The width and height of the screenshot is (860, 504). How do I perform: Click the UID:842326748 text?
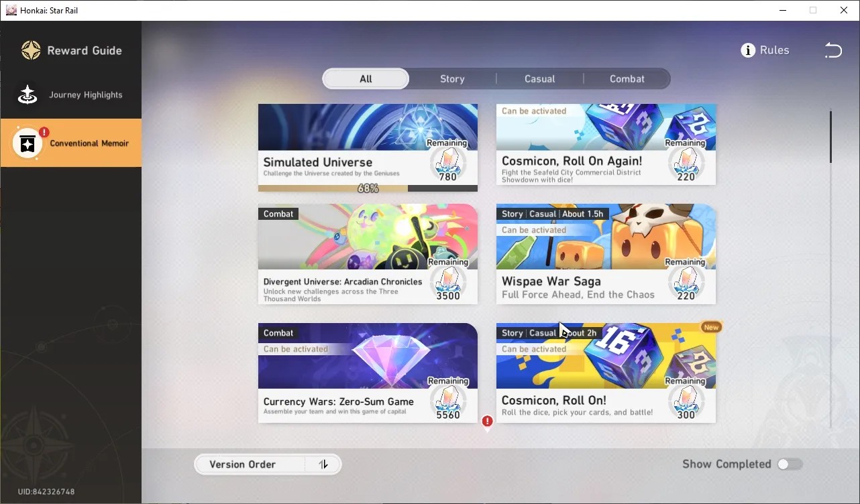point(46,492)
